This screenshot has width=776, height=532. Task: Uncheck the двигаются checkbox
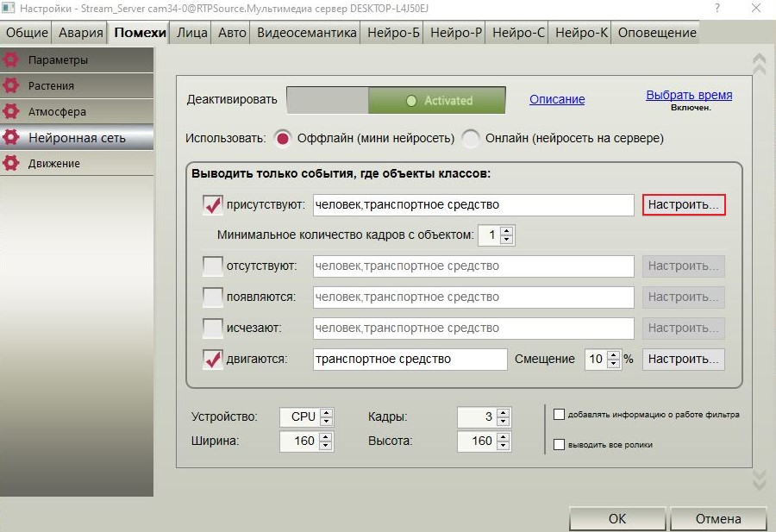click(213, 359)
